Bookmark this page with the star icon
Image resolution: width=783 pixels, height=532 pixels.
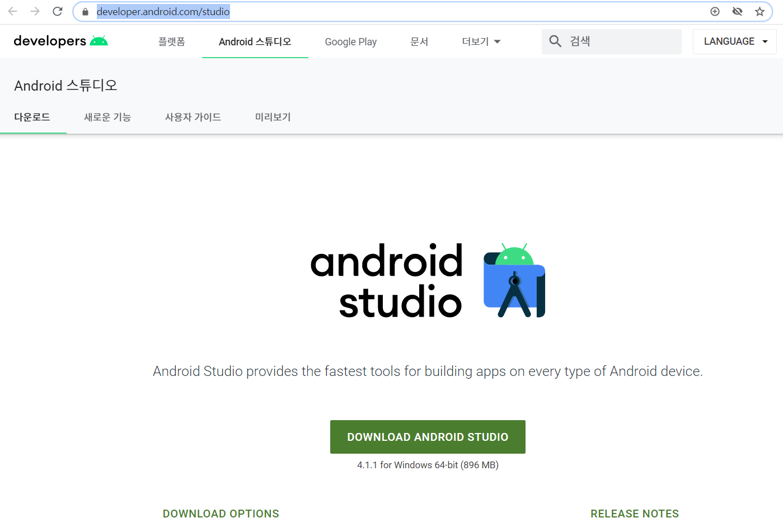pos(759,11)
